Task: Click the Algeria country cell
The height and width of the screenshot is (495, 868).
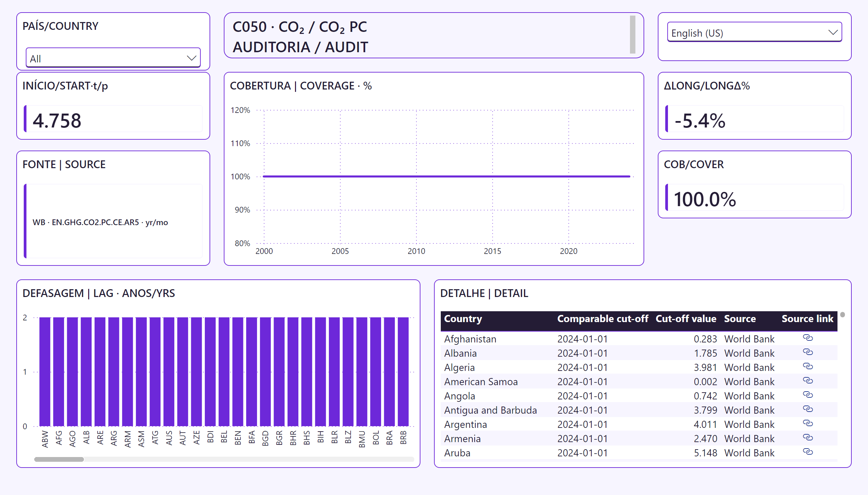Action: 459,368
